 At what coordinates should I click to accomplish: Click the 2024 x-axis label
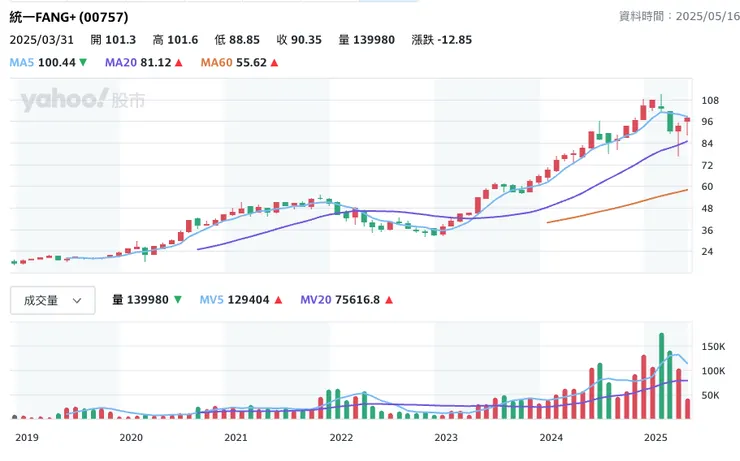551,437
